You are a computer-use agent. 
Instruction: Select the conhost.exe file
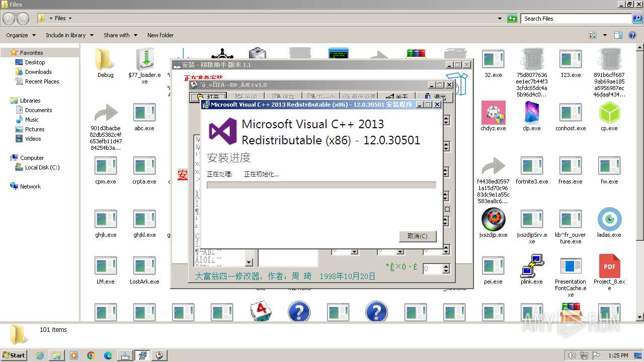click(571, 112)
